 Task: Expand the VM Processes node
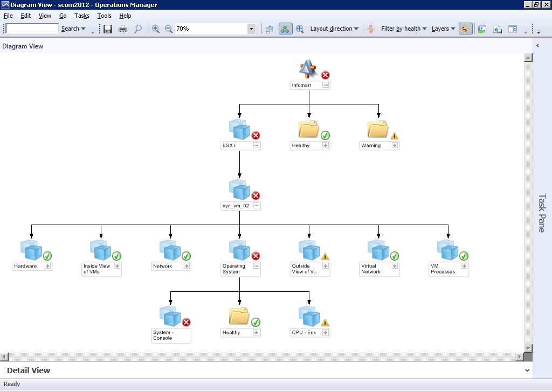coord(464,266)
